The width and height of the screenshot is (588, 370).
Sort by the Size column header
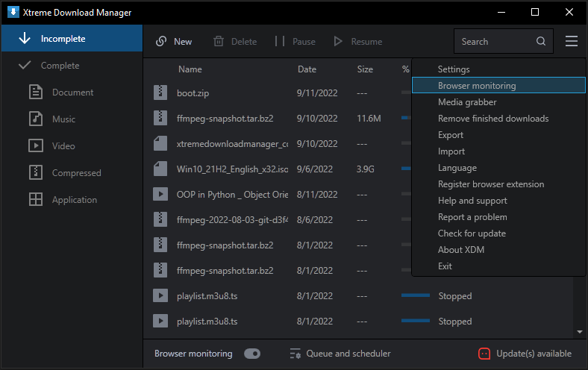(x=365, y=69)
